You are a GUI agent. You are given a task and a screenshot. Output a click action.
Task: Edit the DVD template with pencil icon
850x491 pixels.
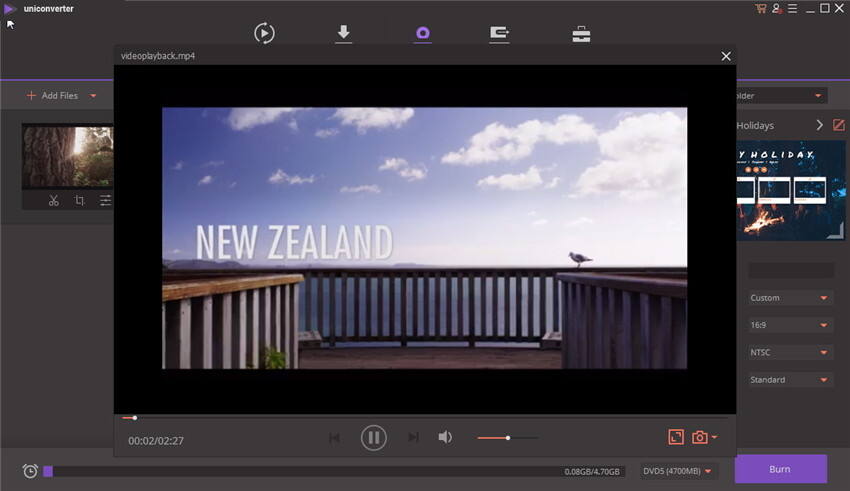tap(839, 125)
